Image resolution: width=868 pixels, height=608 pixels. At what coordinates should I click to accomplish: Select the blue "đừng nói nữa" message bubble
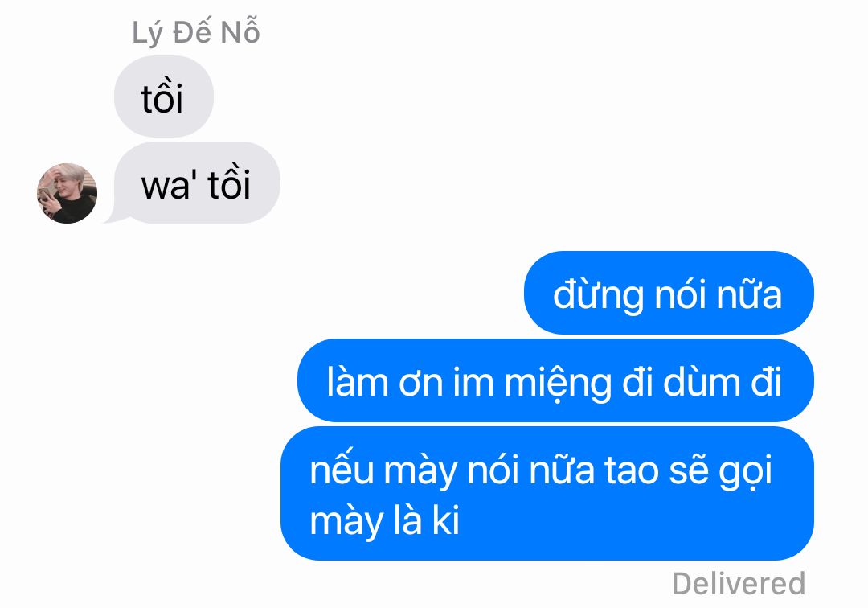click(669, 293)
